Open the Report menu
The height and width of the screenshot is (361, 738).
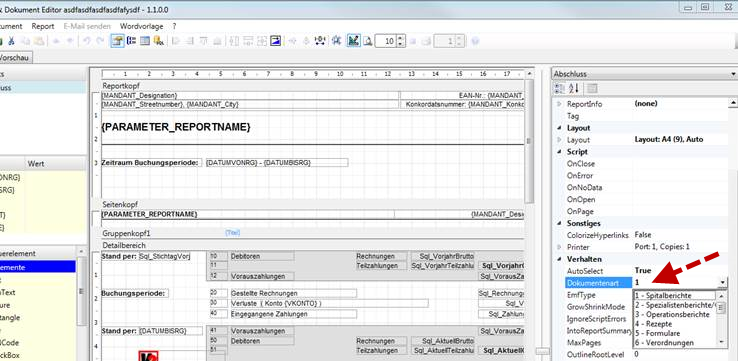click(x=43, y=26)
